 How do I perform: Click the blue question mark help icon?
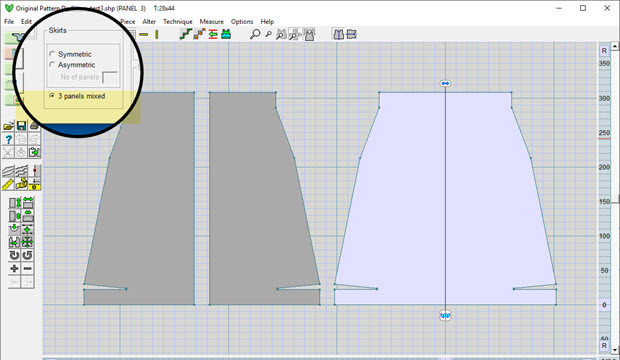(8, 139)
